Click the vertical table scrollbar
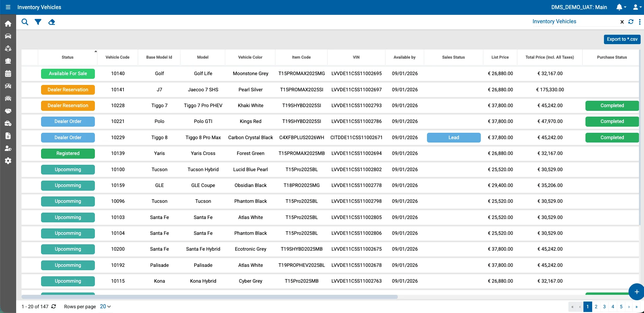644x313 pixels. pos(640,137)
